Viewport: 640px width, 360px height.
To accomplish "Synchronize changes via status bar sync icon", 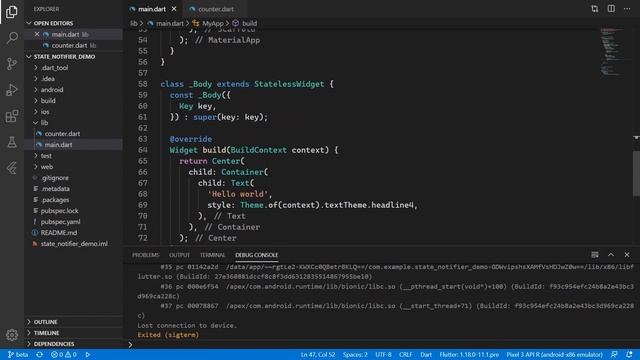I will (x=40, y=355).
